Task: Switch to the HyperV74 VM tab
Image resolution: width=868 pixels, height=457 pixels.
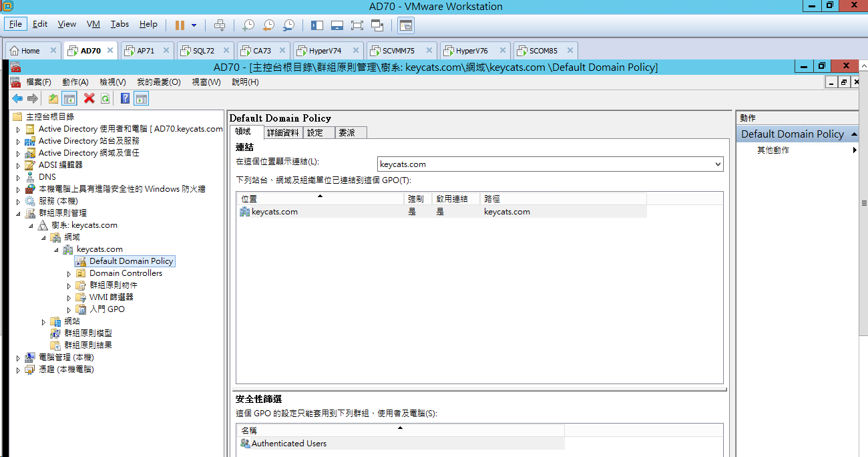Action: pos(325,51)
